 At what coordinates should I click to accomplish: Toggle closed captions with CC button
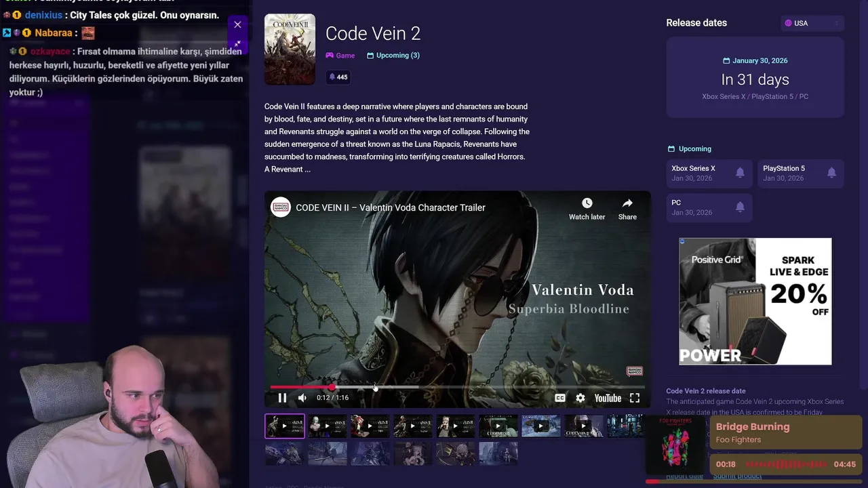pyautogui.click(x=560, y=399)
